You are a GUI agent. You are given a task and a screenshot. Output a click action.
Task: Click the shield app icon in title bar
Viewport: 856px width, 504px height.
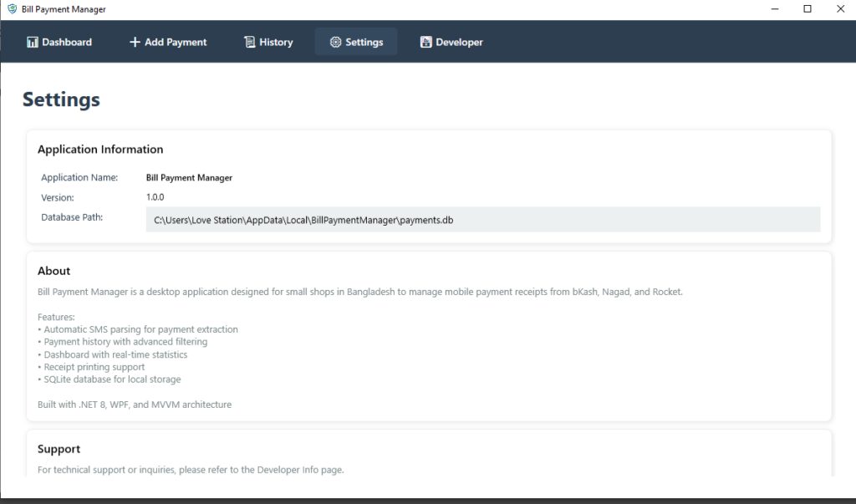click(12, 9)
